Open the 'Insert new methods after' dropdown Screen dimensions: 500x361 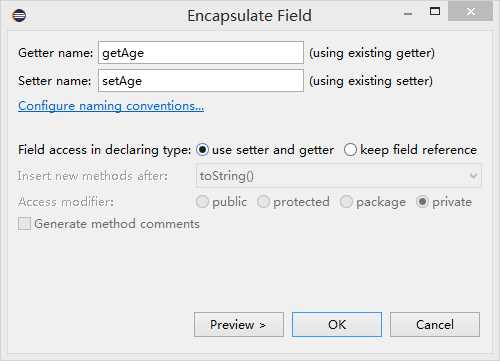click(x=339, y=176)
